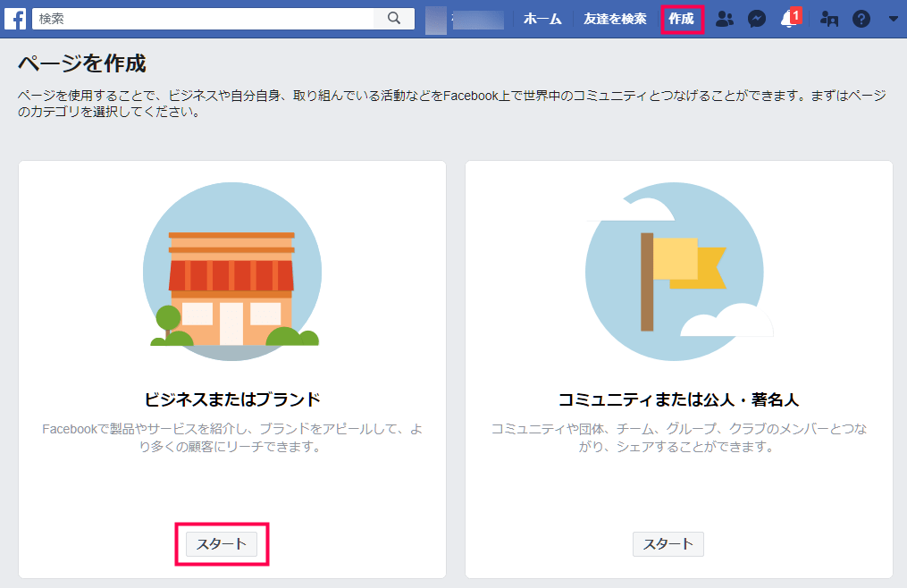The image size is (907, 588).
Task: Click the profile picture in the top bar
Action: tap(435, 19)
